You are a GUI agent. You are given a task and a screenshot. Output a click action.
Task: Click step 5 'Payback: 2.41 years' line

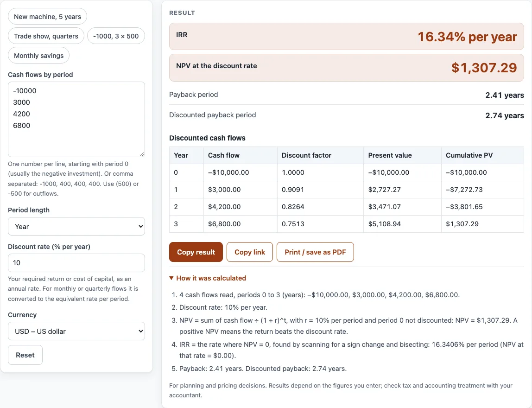click(x=263, y=368)
